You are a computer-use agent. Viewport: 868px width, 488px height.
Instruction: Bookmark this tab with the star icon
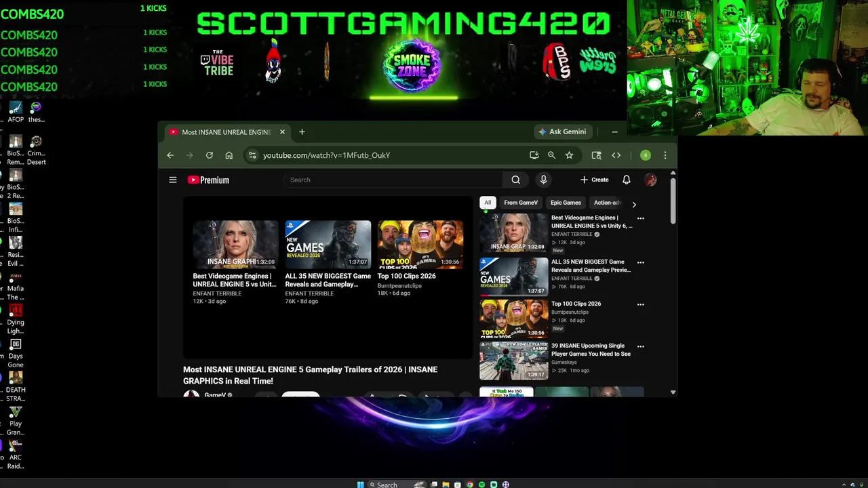point(569,155)
